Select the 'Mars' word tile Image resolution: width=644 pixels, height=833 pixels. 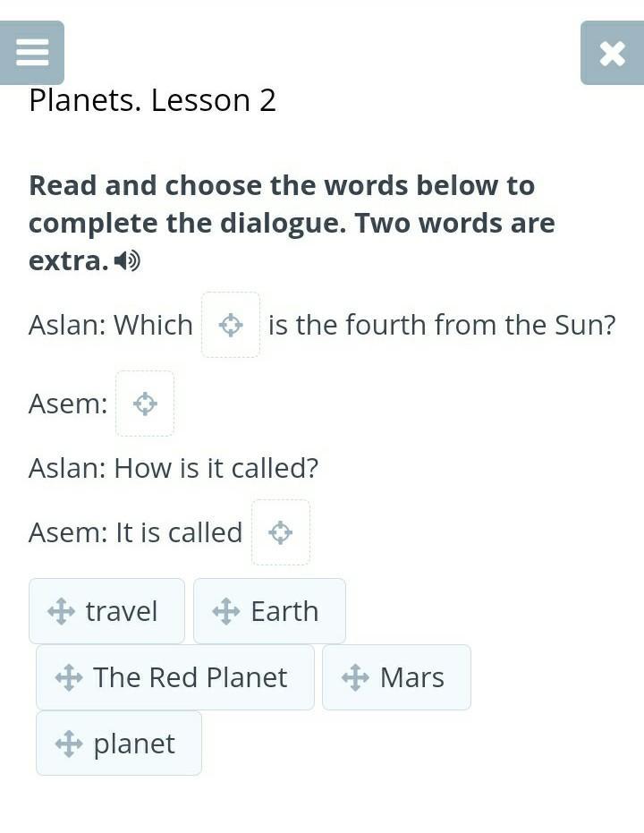(396, 677)
